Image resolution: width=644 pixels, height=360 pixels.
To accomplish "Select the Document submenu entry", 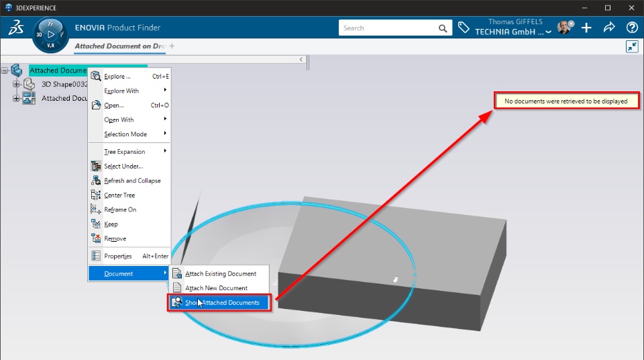I will [x=129, y=273].
